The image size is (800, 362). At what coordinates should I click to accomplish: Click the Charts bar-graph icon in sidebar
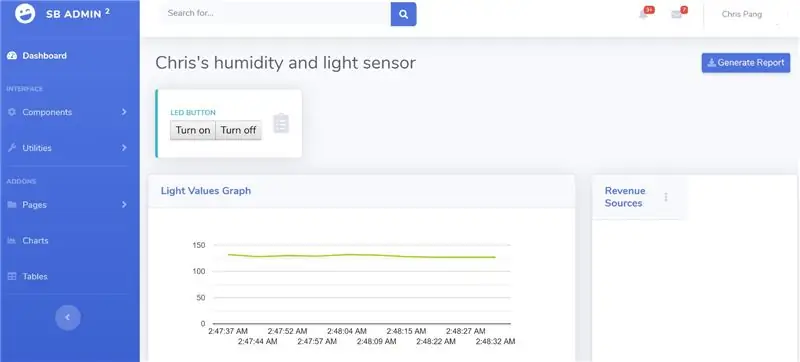[12, 241]
